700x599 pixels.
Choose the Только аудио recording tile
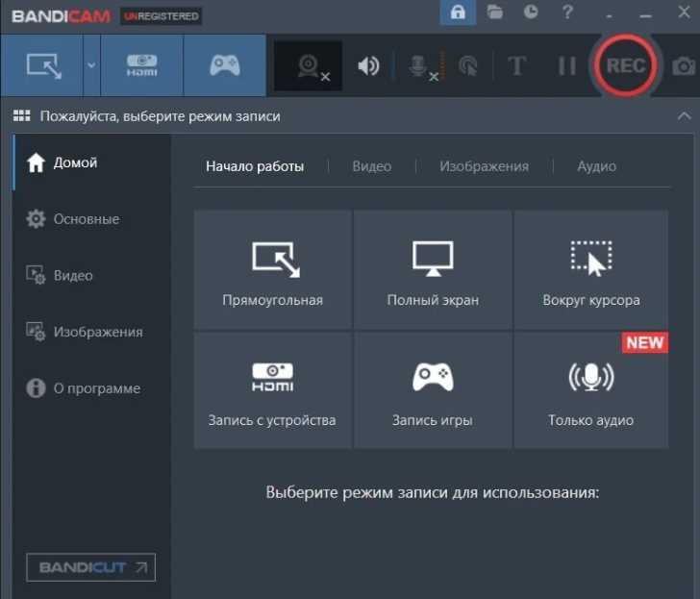tap(591, 389)
